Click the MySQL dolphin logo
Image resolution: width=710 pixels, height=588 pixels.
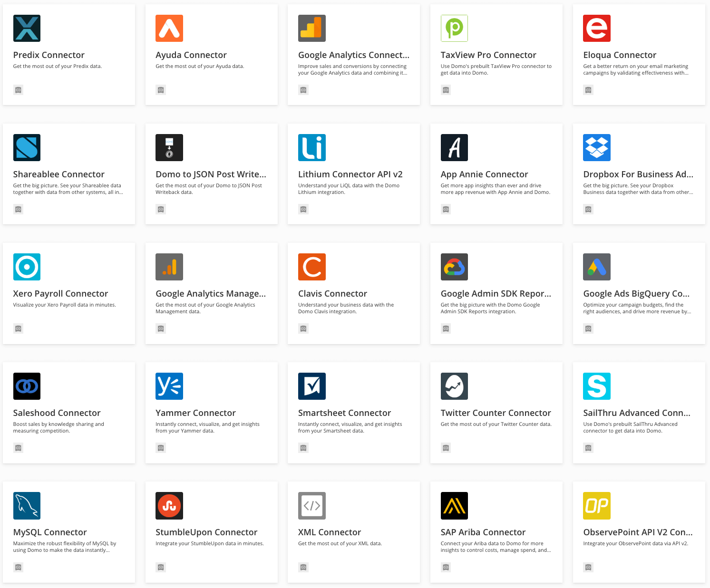[x=27, y=506]
